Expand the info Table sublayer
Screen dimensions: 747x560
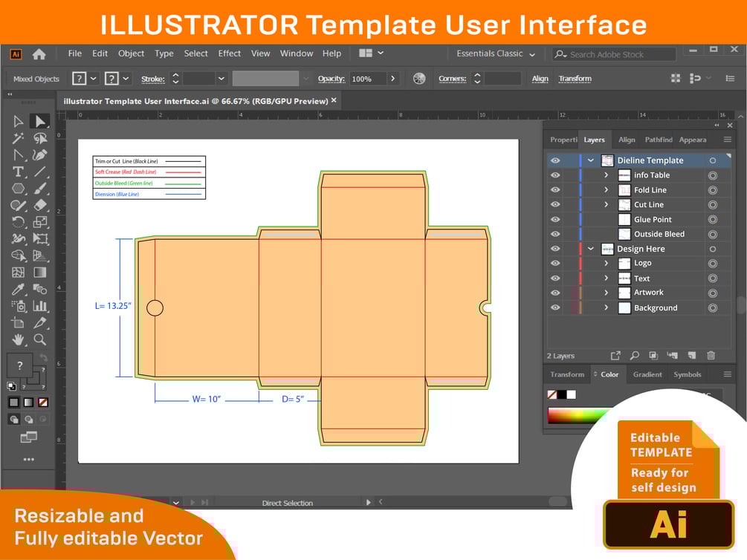(x=606, y=175)
